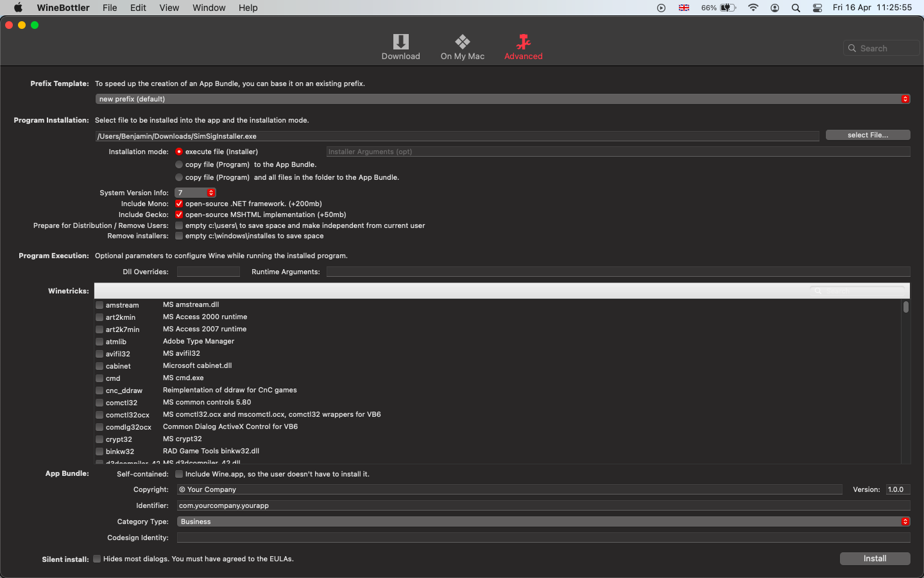Open the View menu
Image resolution: width=924 pixels, height=578 pixels.
coord(169,8)
